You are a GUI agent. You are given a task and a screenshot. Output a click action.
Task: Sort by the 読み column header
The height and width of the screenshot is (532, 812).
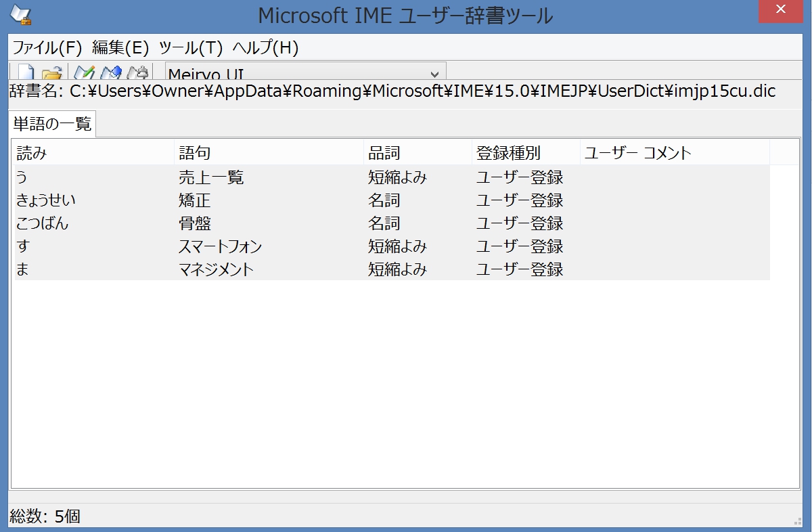(x=94, y=153)
